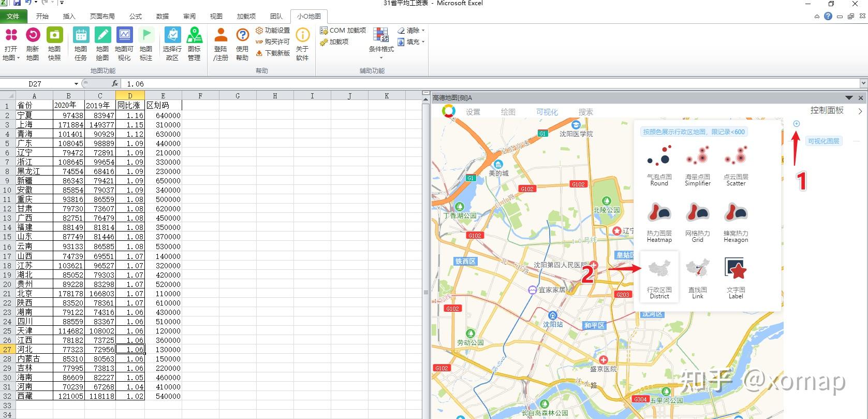Show 关于软件 about info
This screenshot has height=419, width=868.
pos(302,45)
